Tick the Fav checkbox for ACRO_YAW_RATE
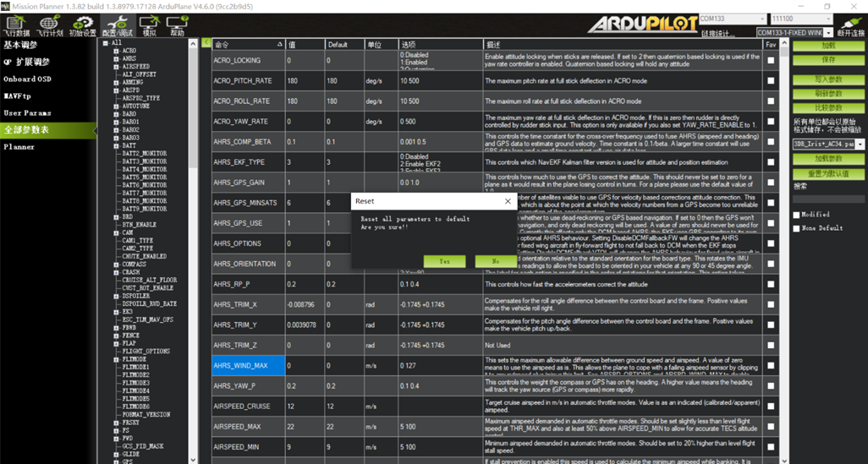This screenshot has height=464, width=868. point(771,122)
